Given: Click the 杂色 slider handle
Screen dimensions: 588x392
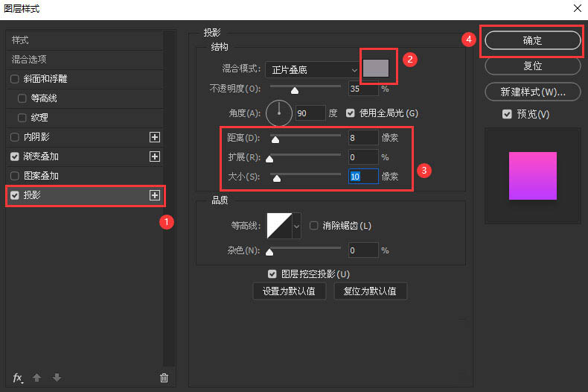Looking at the screenshot, I should (269, 253).
